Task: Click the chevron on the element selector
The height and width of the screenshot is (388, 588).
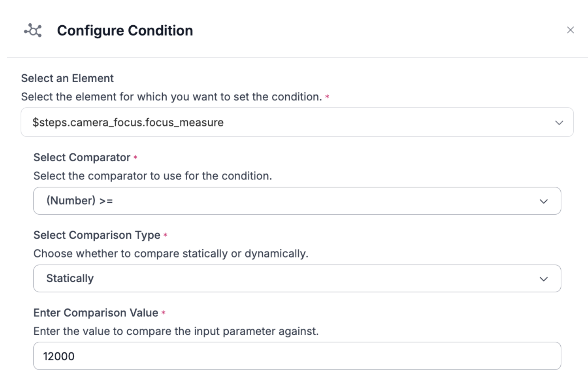Action: 559,122
